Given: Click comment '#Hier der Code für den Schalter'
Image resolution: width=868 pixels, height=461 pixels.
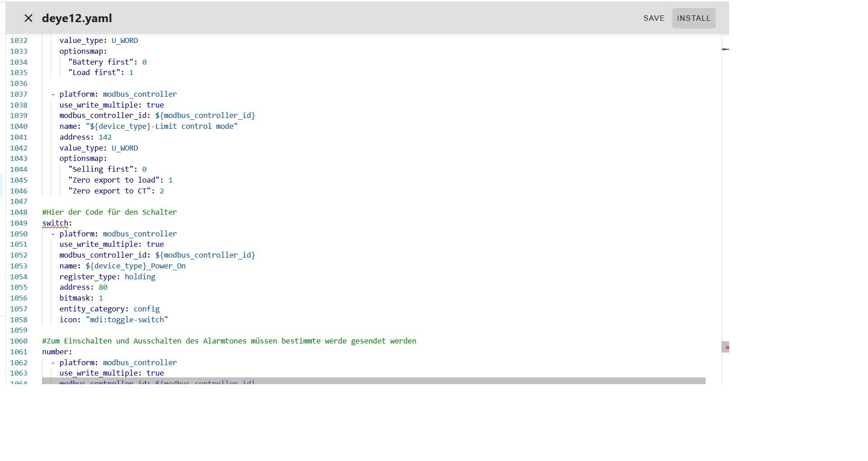Looking at the screenshot, I should coord(109,212).
